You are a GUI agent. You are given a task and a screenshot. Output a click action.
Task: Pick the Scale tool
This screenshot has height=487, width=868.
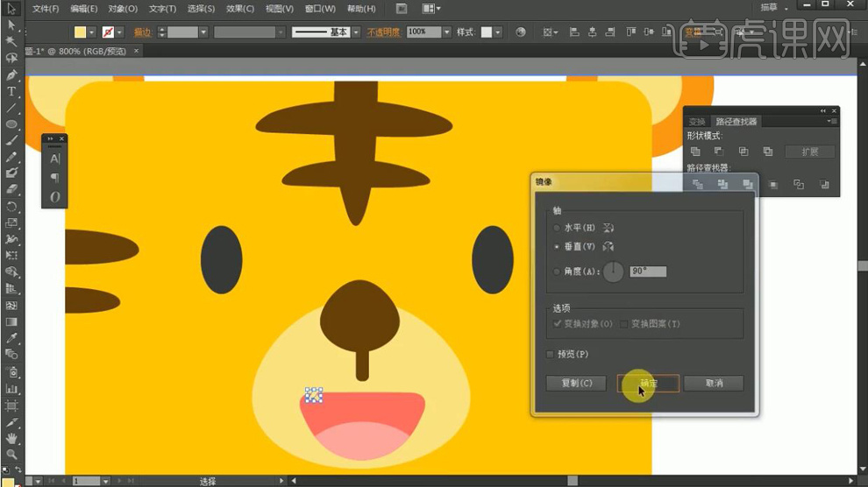[11, 222]
